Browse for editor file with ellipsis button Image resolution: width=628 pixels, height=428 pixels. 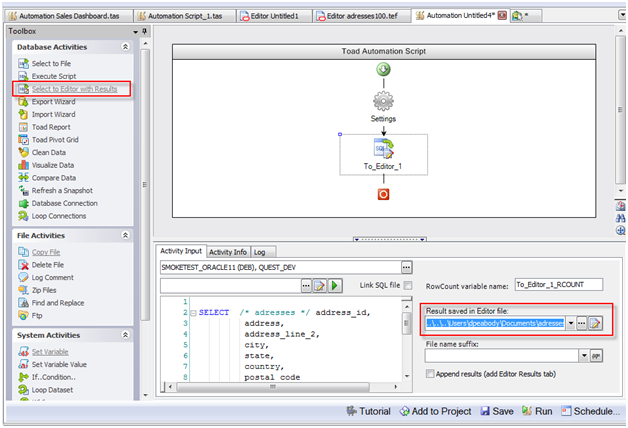click(x=582, y=324)
